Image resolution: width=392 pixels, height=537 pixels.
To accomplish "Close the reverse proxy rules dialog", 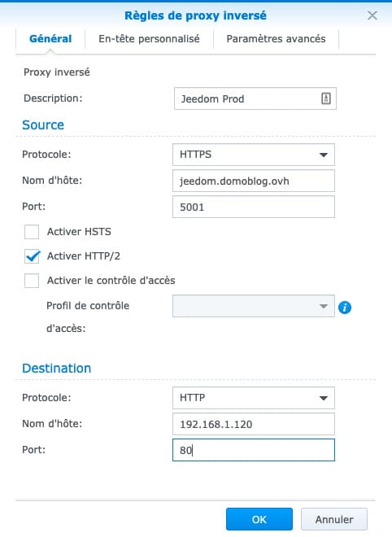I will 372,15.
